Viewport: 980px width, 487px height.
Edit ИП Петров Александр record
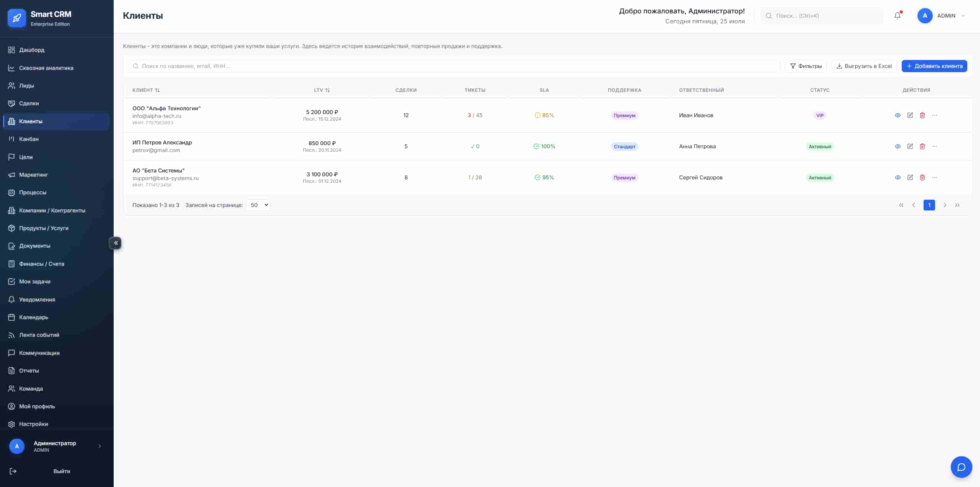[910, 146]
